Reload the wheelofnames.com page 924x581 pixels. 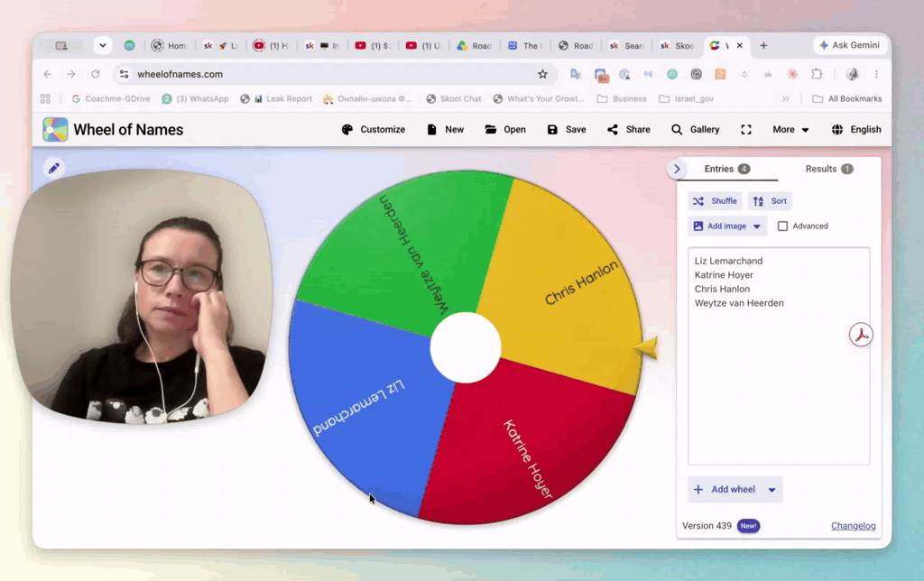point(96,74)
